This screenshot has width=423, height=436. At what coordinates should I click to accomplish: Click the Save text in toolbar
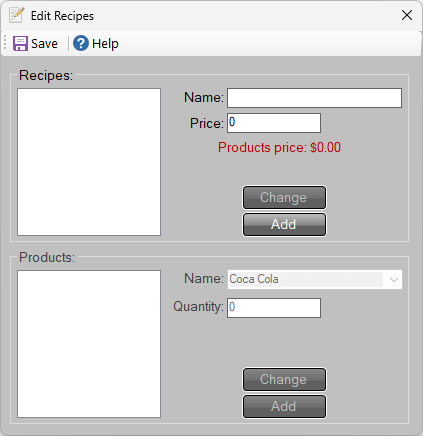point(44,44)
